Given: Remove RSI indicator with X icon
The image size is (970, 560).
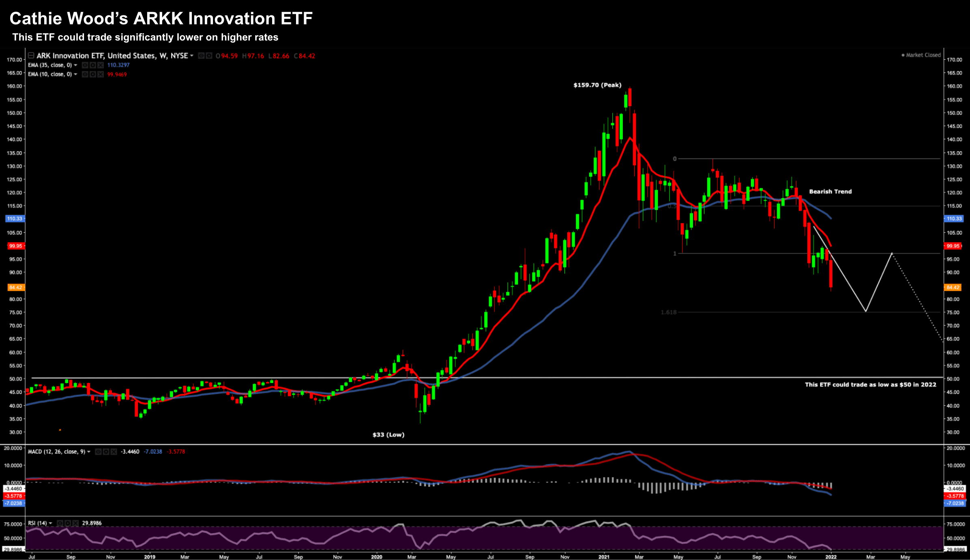Looking at the screenshot, I should [75, 523].
